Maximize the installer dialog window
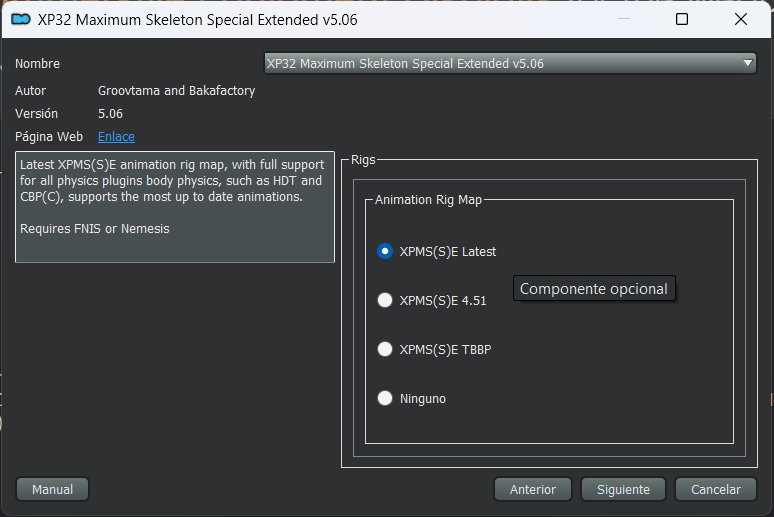The height and width of the screenshot is (517, 774). point(682,19)
